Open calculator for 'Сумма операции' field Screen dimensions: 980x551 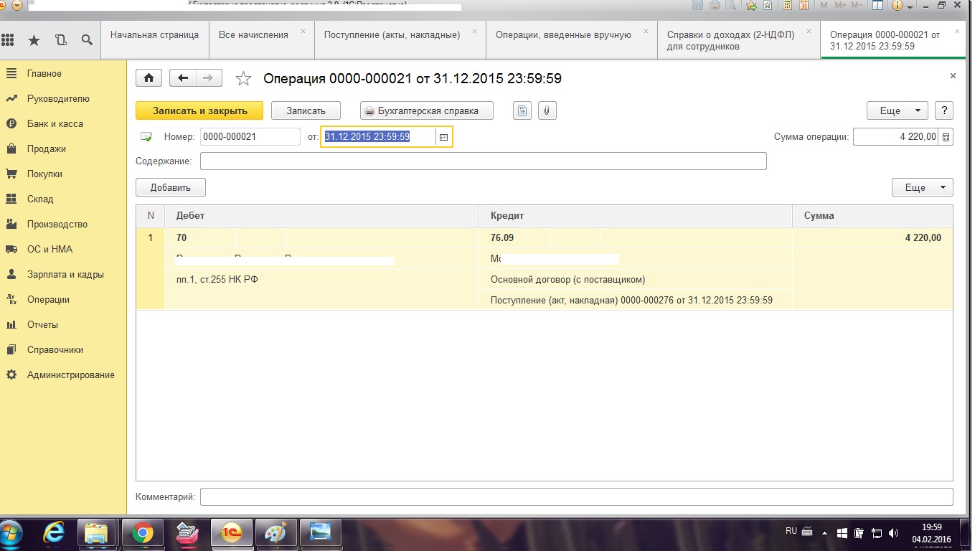pyautogui.click(x=946, y=137)
